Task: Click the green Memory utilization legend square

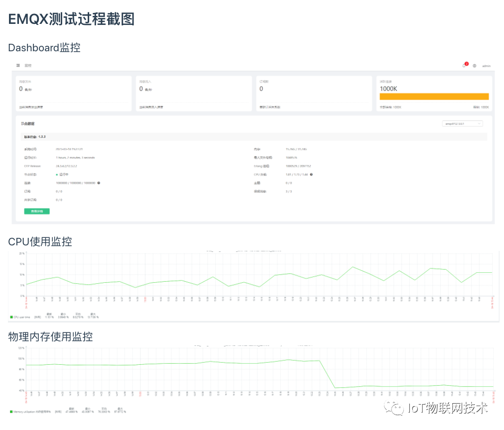Action: (11, 412)
